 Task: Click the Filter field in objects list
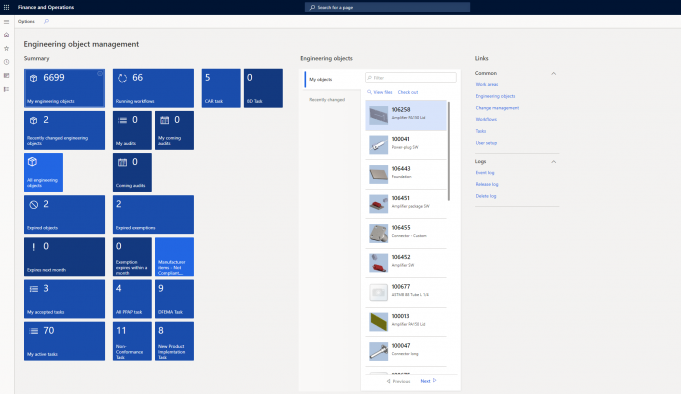pos(411,78)
